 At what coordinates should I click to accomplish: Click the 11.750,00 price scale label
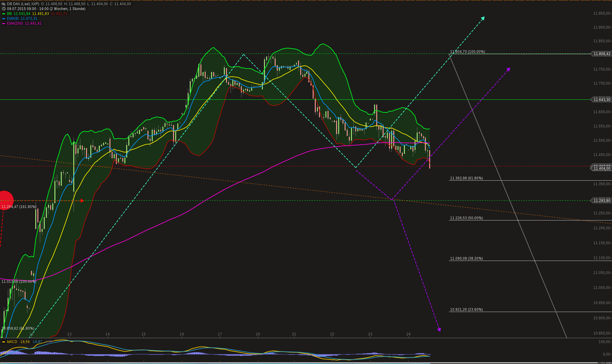pyautogui.click(x=602, y=69)
